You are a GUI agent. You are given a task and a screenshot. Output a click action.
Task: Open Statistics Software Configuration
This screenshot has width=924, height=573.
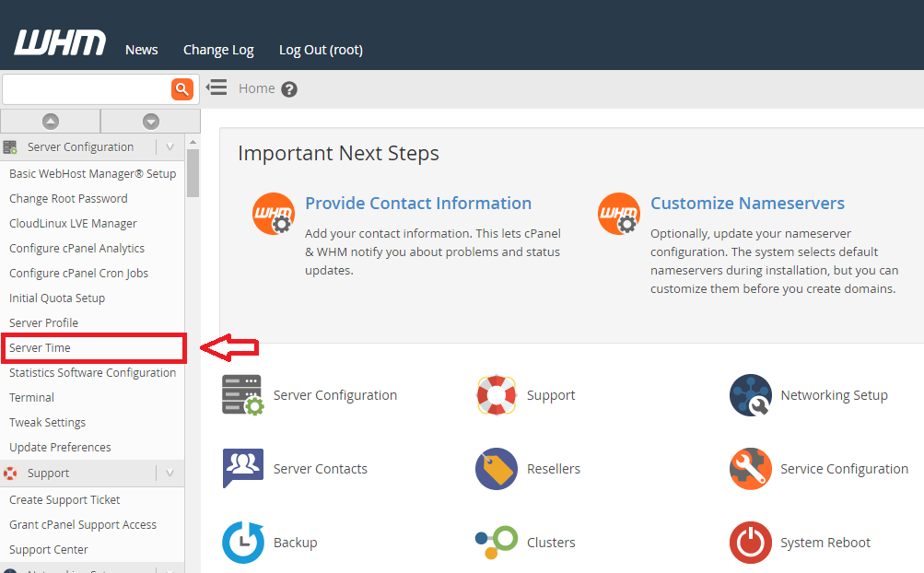point(92,372)
